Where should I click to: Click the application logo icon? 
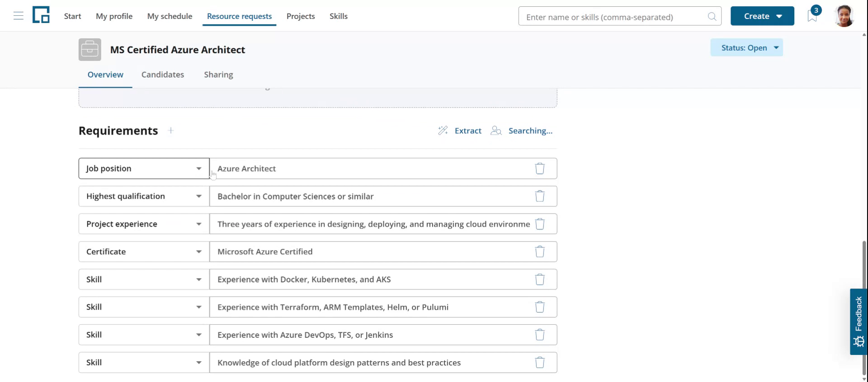(x=41, y=15)
